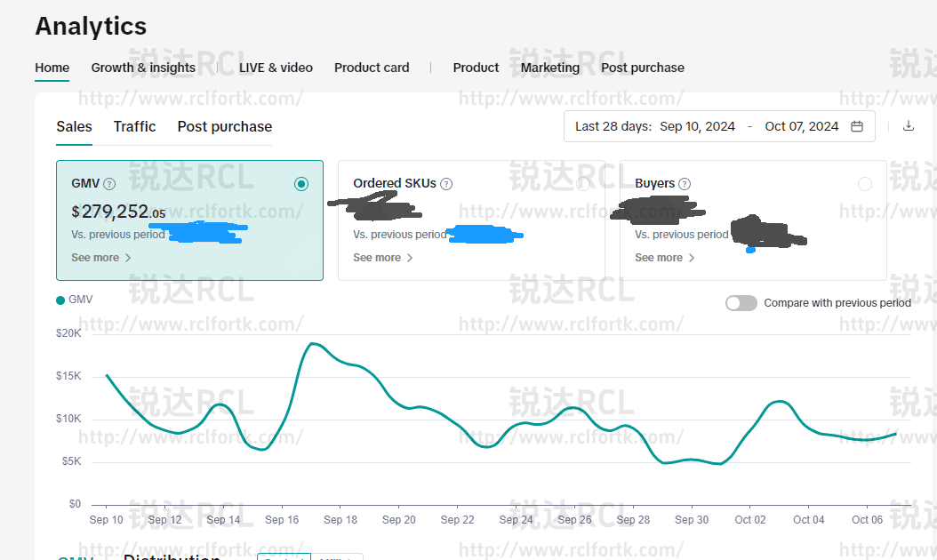
Task: Select the Post purchase tab under Sales
Action: [x=224, y=126]
